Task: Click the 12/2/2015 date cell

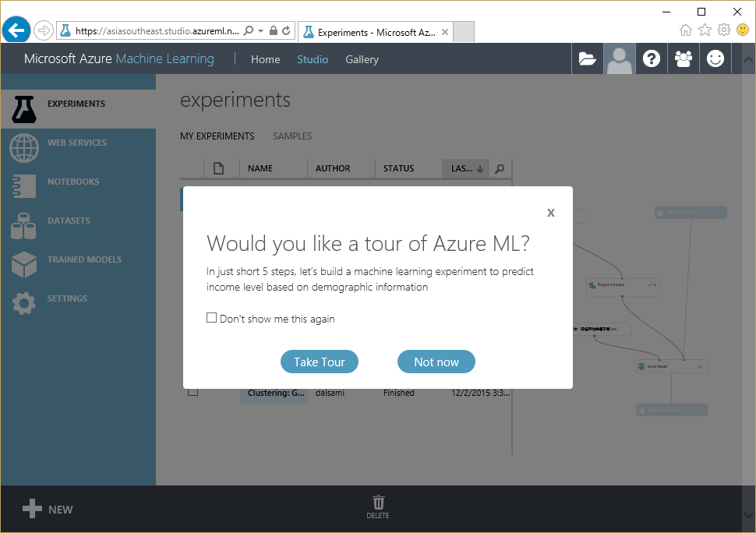Action: click(x=481, y=393)
